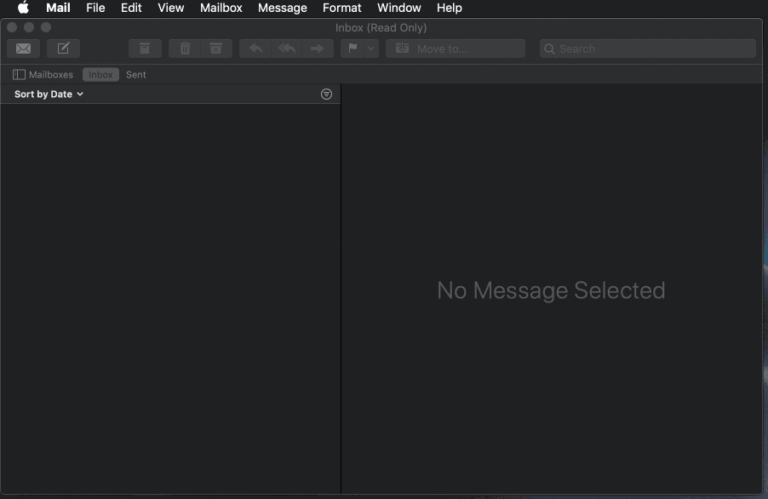Expand the Sort by Date menu

point(49,94)
